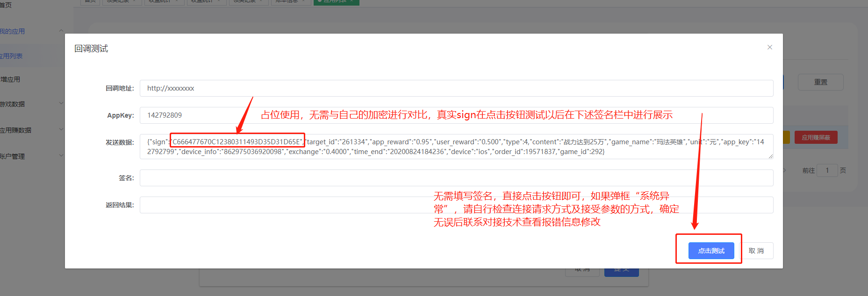The width and height of the screenshot is (868, 296).
Task: Close the 回调测试 dialog with X icon
Action: 769,47
